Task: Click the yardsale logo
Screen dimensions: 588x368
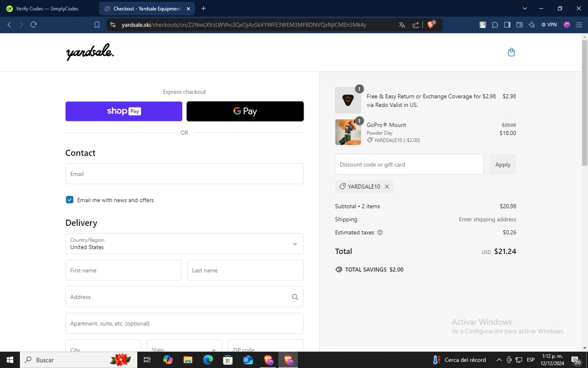Action: [x=90, y=52]
